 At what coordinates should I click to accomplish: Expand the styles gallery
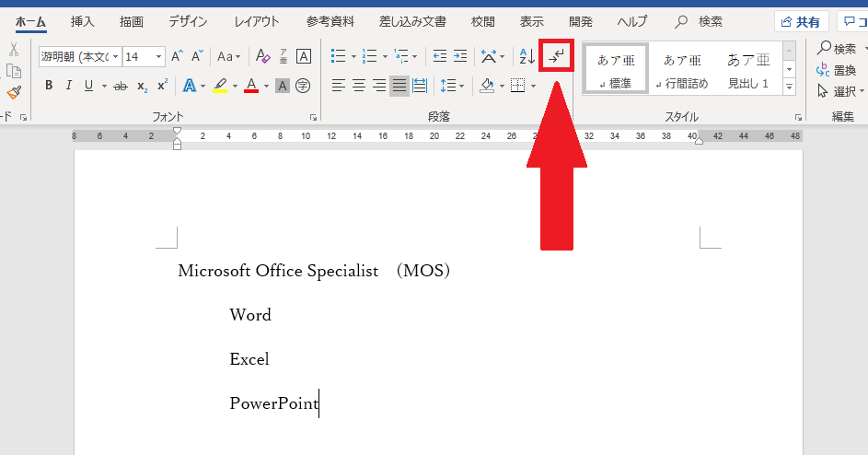coord(790,87)
